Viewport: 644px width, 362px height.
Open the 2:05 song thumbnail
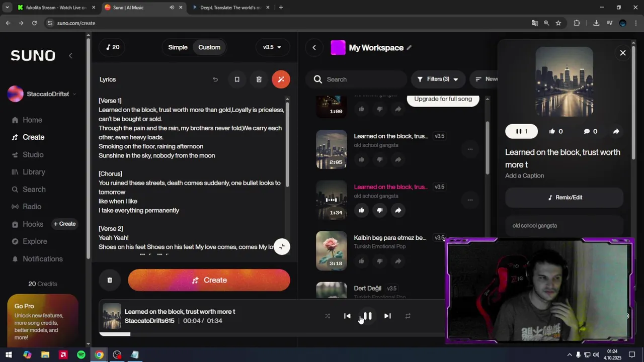pyautogui.click(x=331, y=149)
